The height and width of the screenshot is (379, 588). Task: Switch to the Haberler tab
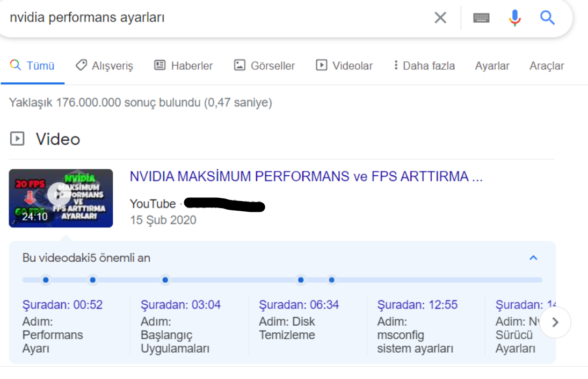tap(184, 66)
